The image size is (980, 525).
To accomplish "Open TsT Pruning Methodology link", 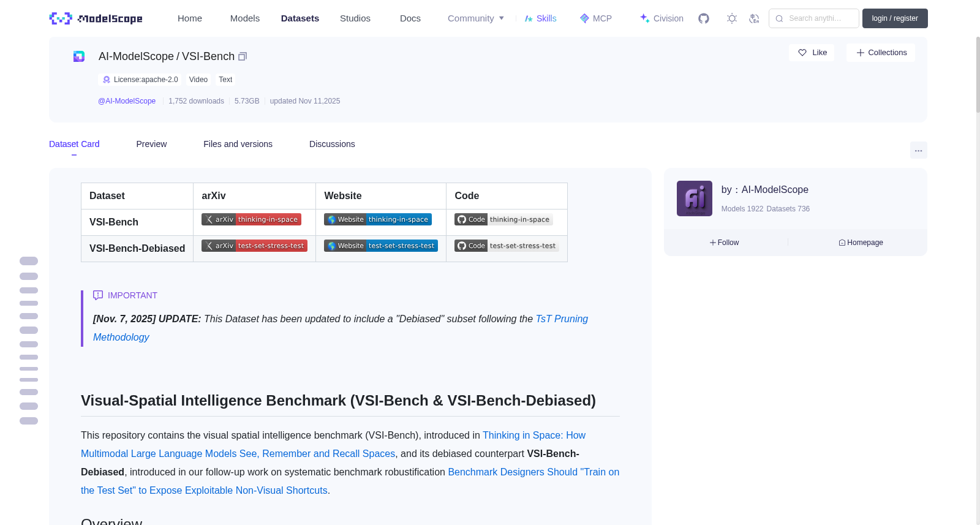I will click(341, 328).
